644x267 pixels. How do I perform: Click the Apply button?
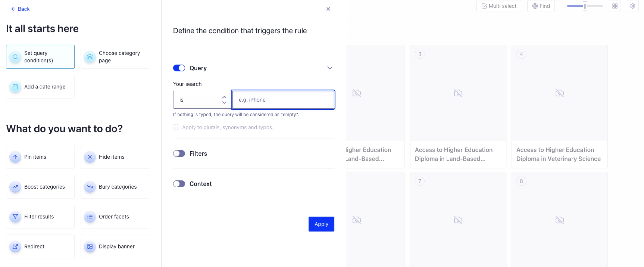(x=321, y=224)
